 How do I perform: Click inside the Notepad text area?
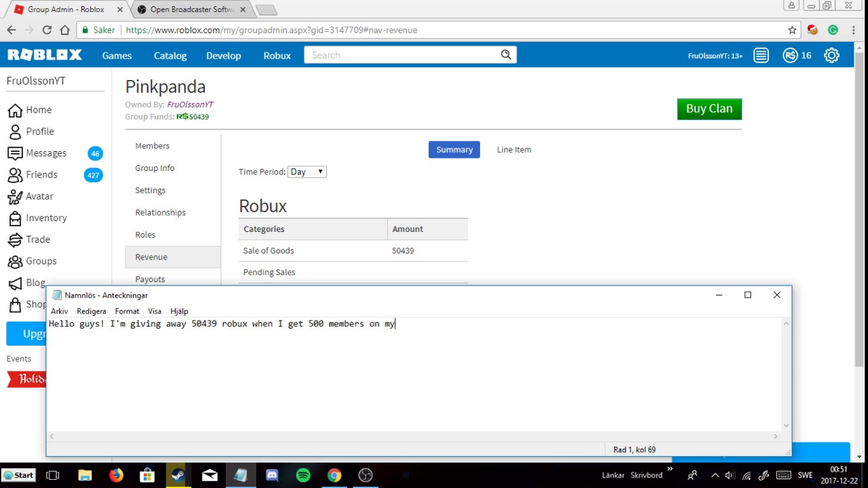414,374
